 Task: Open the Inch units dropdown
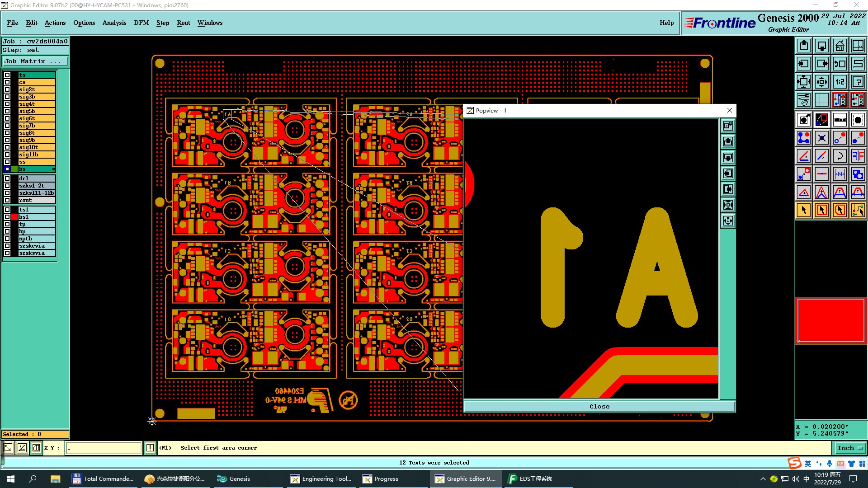tap(850, 448)
